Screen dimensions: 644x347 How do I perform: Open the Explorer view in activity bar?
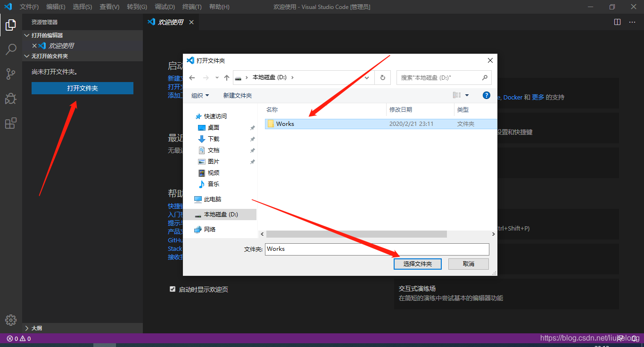(11, 25)
